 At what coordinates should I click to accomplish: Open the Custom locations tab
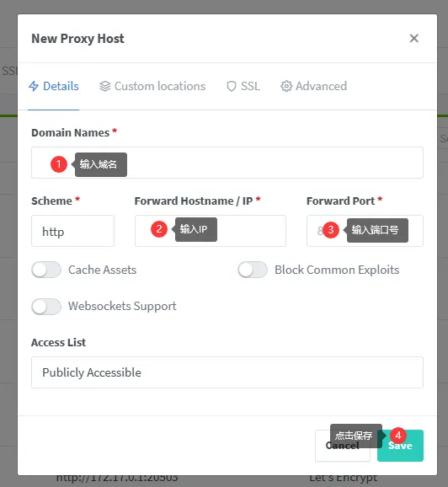[152, 86]
